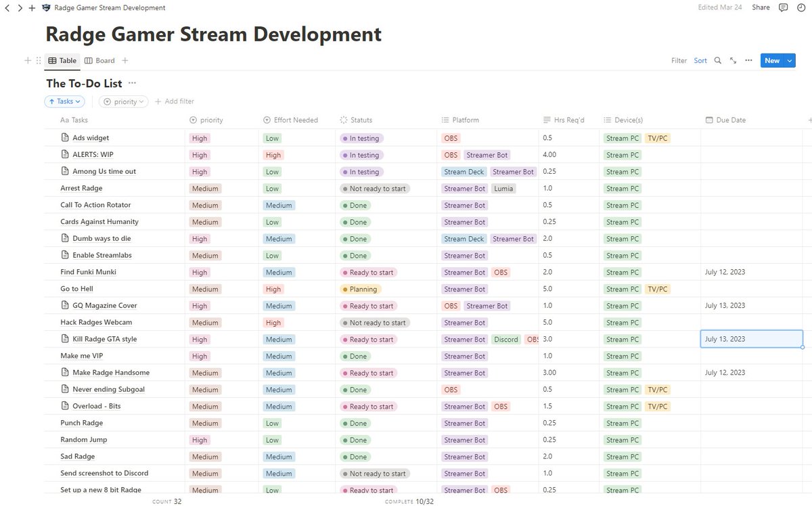Open the priority filter dropdown chip

pos(124,101)
